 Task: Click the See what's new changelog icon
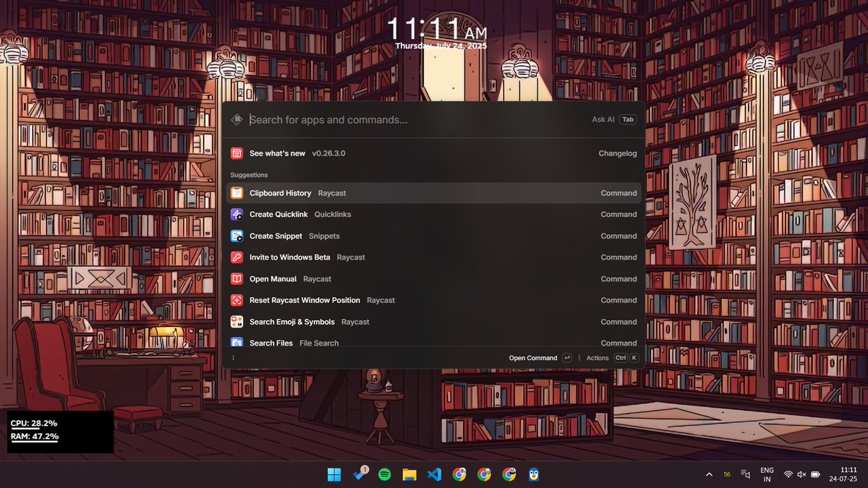pyautogui.click(x=237, y=153)
